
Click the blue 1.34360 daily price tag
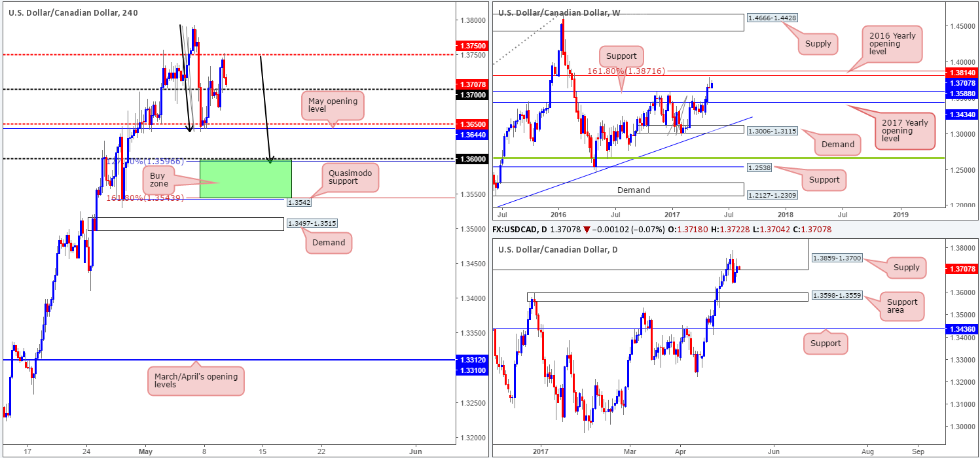(x=961, y=328)
